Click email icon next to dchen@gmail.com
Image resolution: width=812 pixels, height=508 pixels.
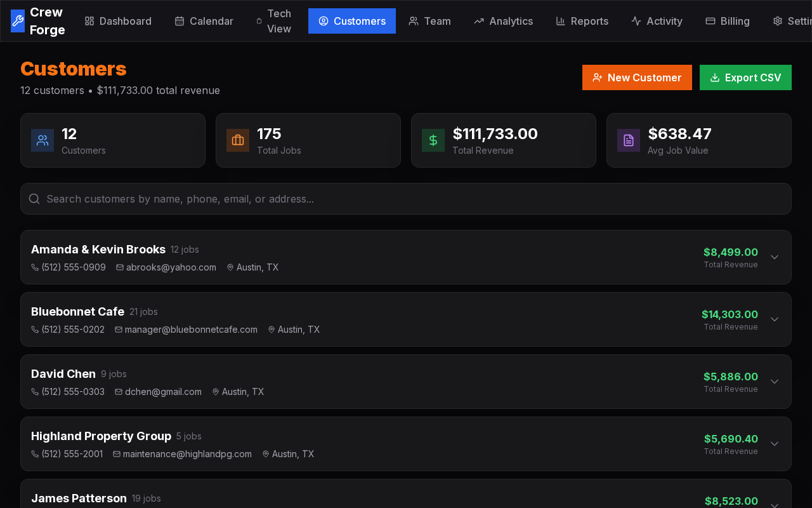click(119, 392)
